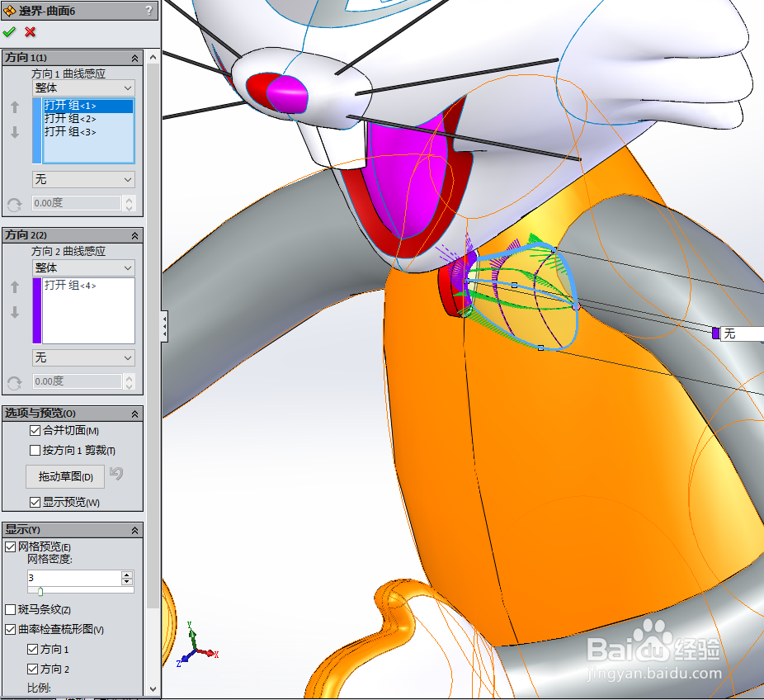This screenshot has width=764, height=700.
Task: Click the XYZ orientation triad
Action: pyautogui.click(x=197, y=645)
